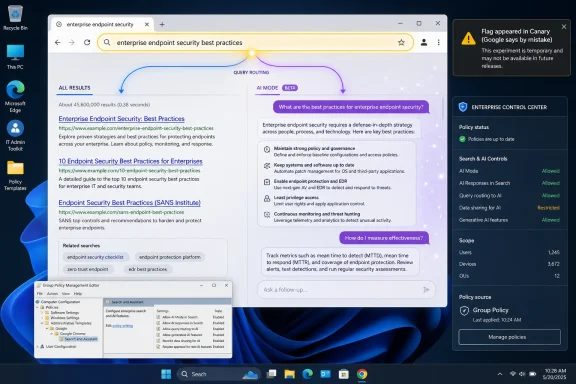Click the Chrome icon in the taskbar
This screenshot has width=576, height=384.
[x=362, y=374]
